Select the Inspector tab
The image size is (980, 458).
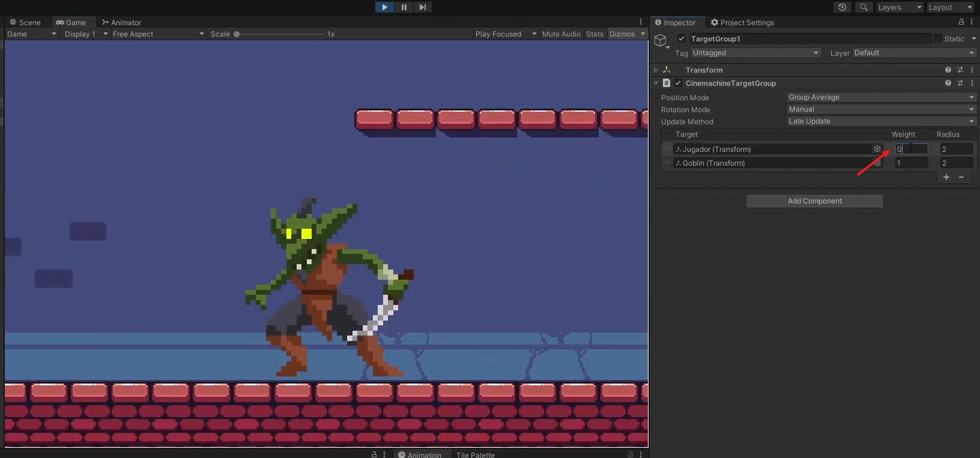[x=676, y=22]
